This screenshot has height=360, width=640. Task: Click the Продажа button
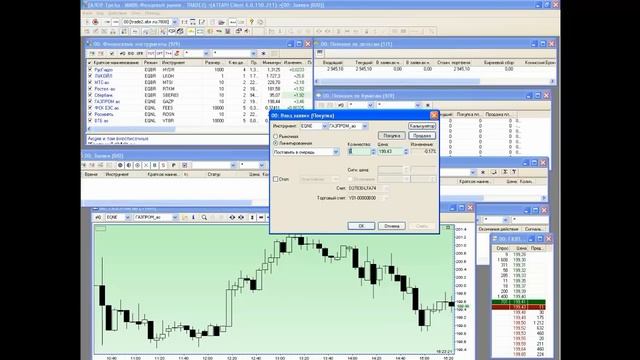tap(422, 136)
